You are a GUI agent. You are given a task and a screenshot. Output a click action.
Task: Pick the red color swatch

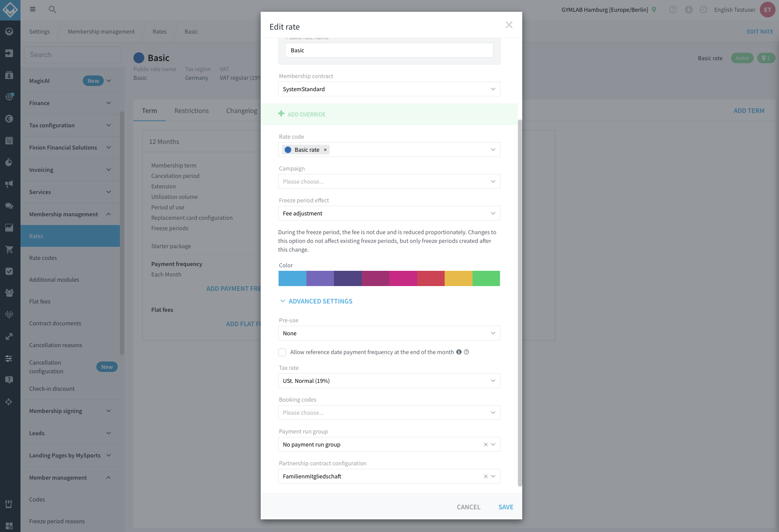(431, 278)
